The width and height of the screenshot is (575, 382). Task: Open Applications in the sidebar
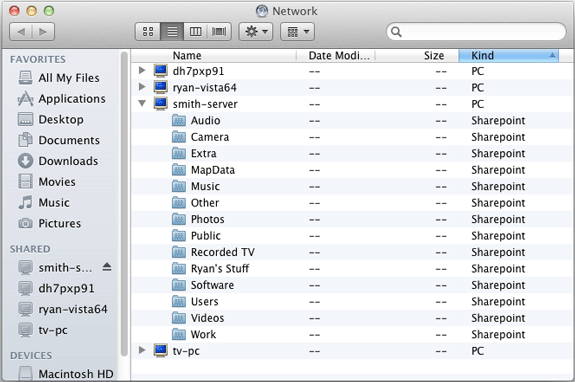(x=62, y=99)
